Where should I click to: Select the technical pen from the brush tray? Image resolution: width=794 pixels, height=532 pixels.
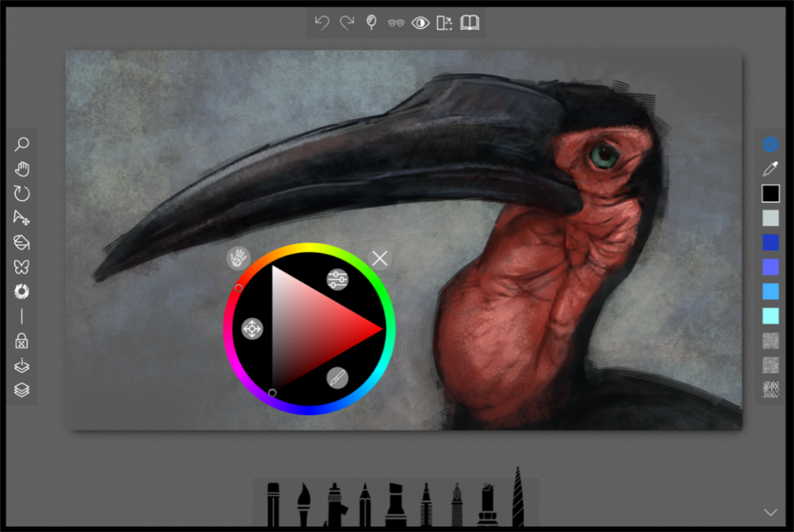click(456, 506)
